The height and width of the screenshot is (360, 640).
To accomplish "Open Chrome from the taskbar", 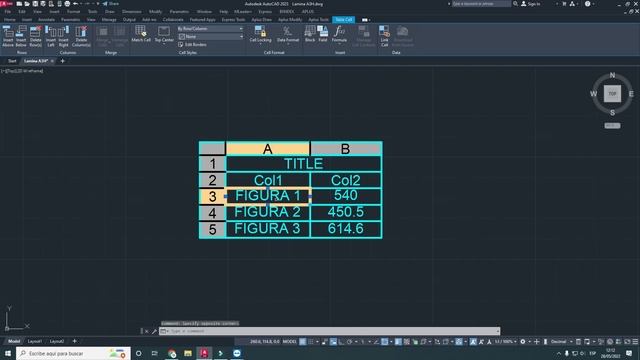I will point(172,353).
